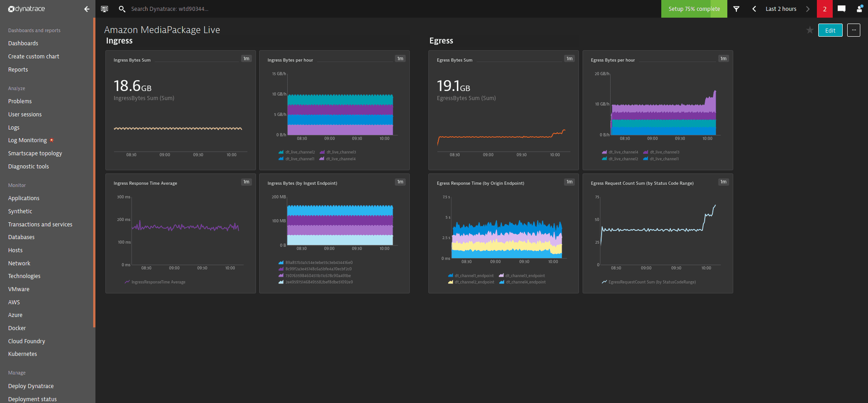Click Setup 75% complete progress
This screenshot has height=403, width=868.
click(694, 9)
